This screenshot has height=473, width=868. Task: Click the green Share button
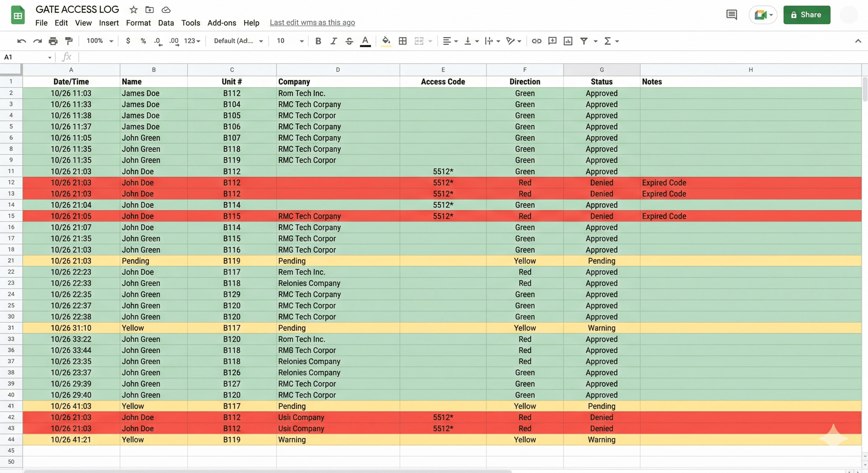(806, 15)
